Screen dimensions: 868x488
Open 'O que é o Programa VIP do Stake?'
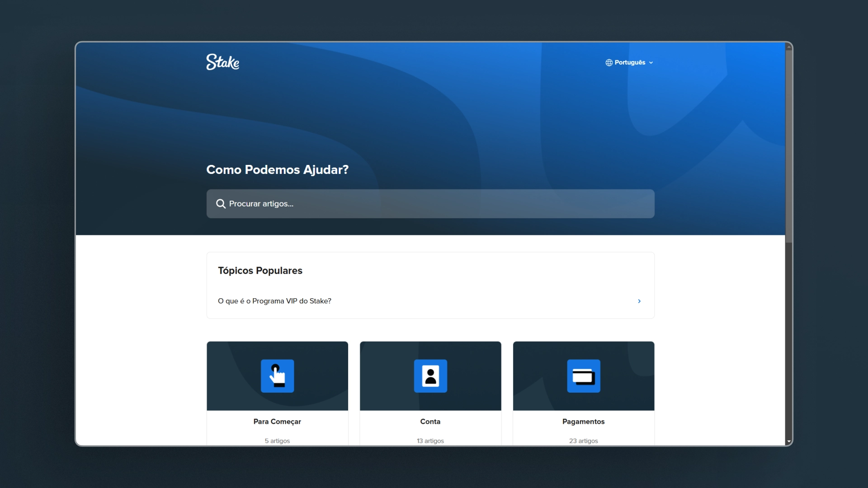274,301
